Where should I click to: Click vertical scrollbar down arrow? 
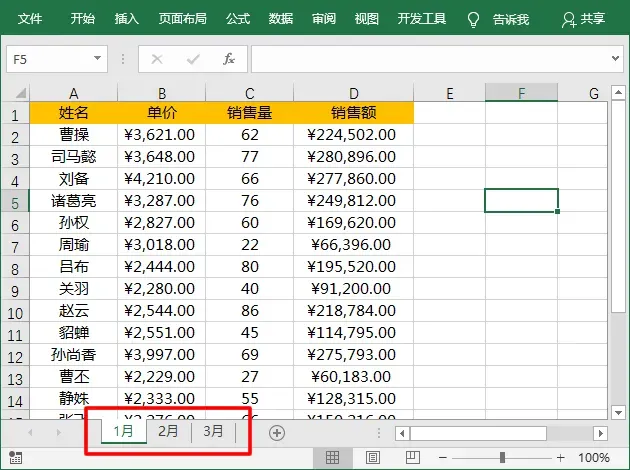tap(618, 412)
